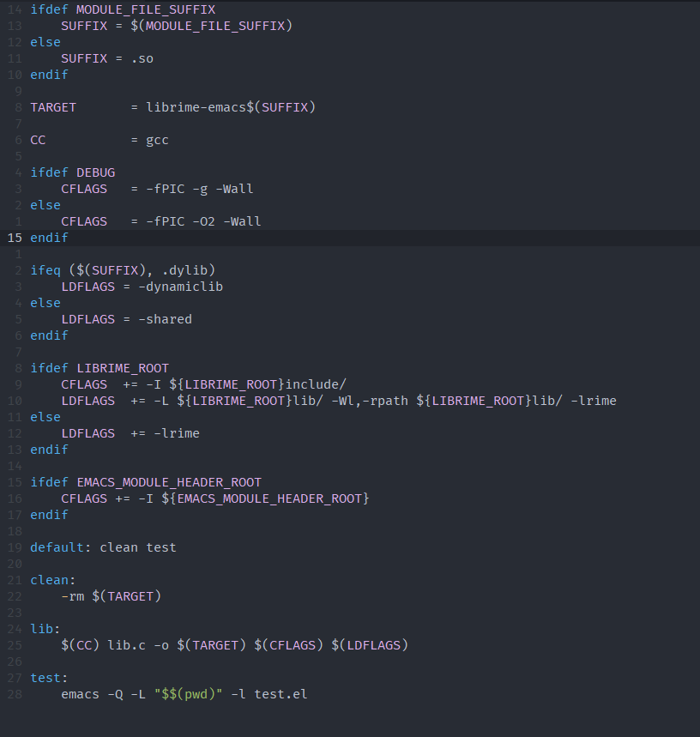Click the 'clean:' target label
This screenshot has height=737, width=700.
click(52, 580)
